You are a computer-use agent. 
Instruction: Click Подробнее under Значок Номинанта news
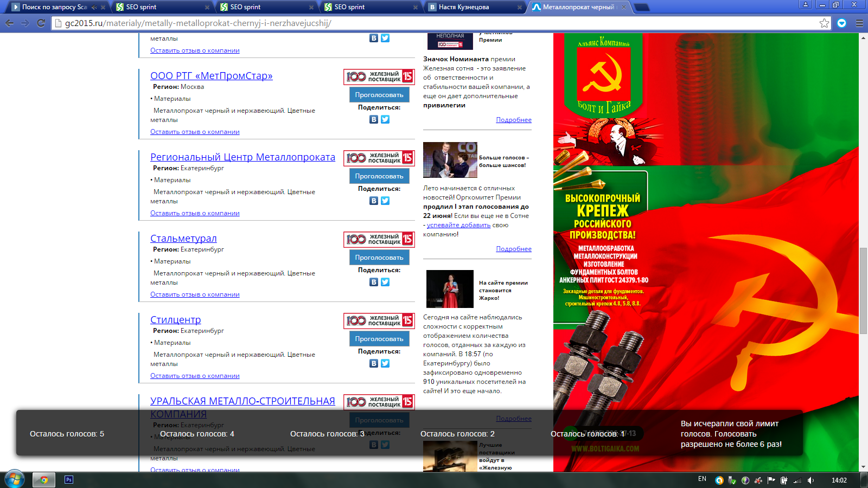pyautogui.click(x=514, y=120)
